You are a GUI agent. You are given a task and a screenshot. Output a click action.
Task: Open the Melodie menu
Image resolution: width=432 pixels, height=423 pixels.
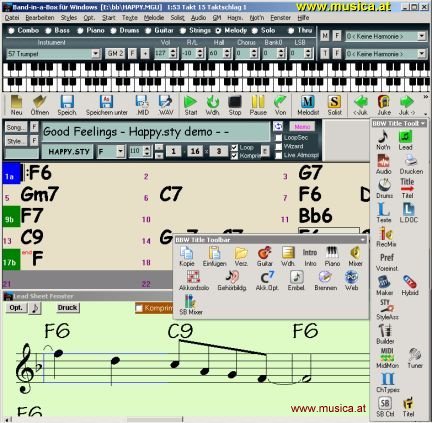click(154, 18)
